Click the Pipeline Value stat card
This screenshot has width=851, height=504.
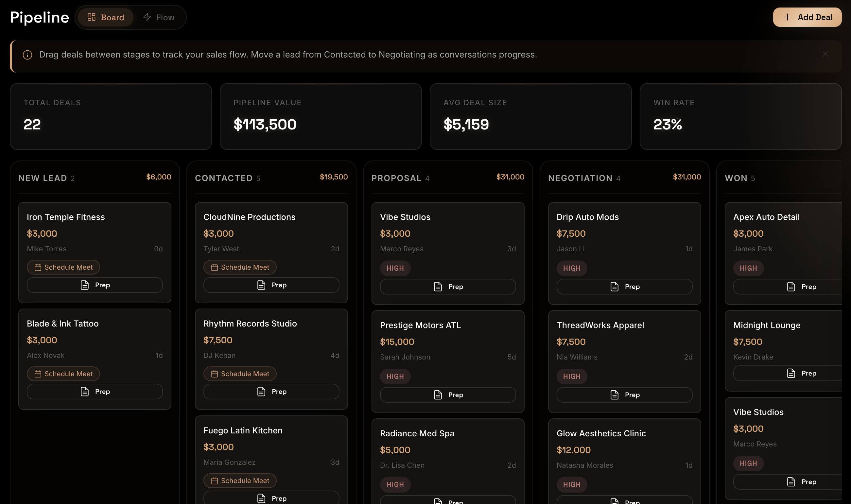point(320,116)
